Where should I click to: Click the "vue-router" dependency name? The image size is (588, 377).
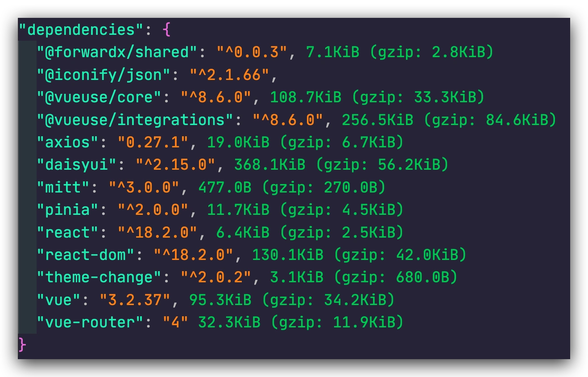tap(91, 322)
